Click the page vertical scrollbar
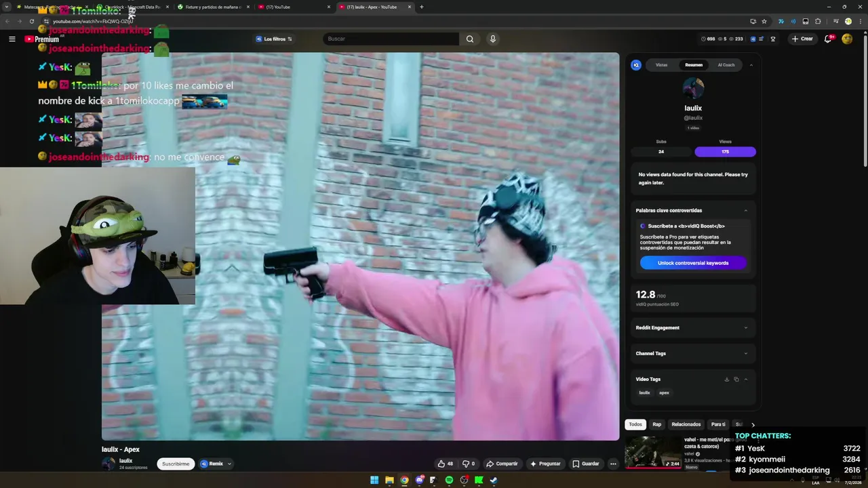868x488 pixels. coord(865,102)
